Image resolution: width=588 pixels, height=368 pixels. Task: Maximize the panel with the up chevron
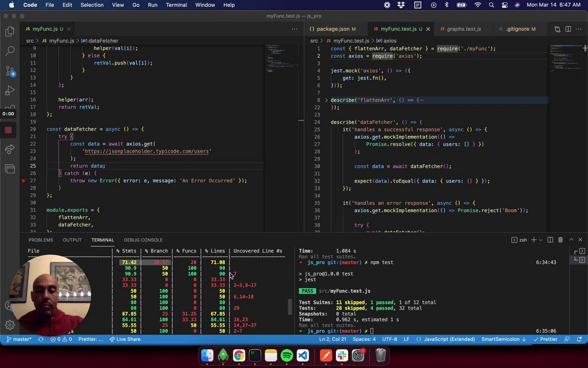571,240
